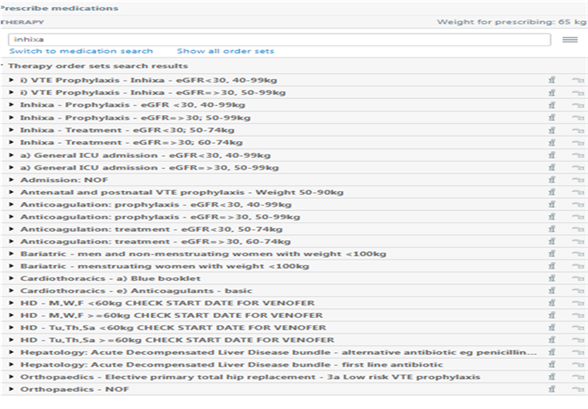Focus the search field containing inhixa
Screen dimensions: 588x409
279,39
